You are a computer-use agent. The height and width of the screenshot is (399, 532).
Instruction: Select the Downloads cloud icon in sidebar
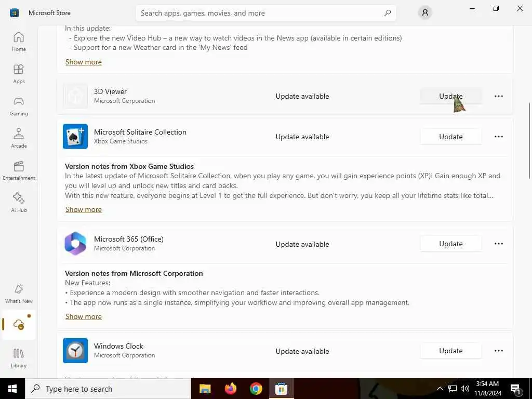[x=19, y=325]
